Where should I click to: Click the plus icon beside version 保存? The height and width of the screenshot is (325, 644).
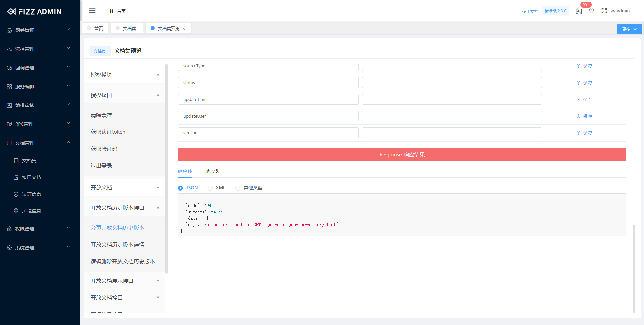pos(578,133)
